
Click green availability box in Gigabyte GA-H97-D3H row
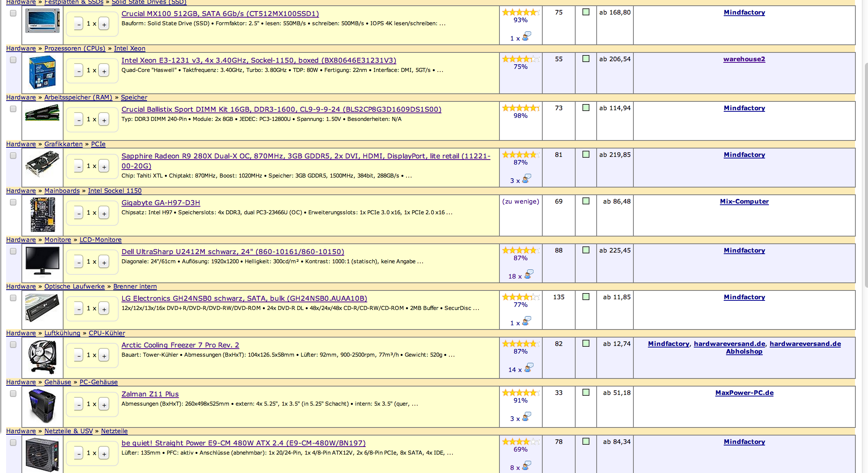tap(586, 201)
